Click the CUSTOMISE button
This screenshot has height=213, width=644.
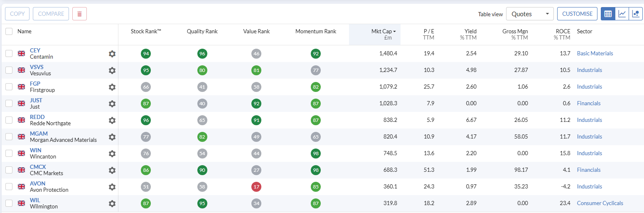coord(577,14)
